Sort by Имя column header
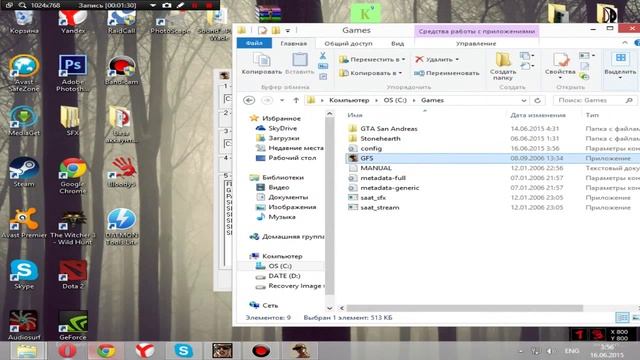The height and width of the screenshot is (360, 640). [x=355, y=115]
